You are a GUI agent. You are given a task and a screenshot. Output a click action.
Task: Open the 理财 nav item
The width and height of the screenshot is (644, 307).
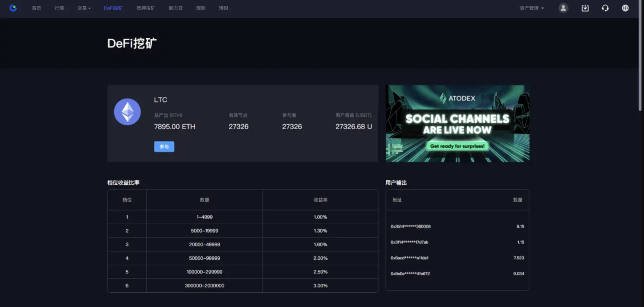(223, 8)
